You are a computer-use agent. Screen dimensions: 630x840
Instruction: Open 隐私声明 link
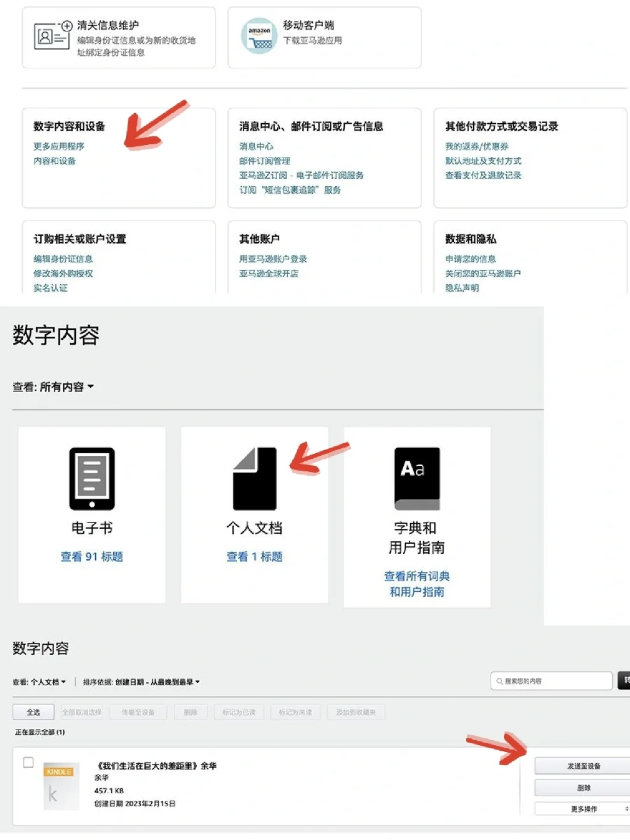click(462, 288)
